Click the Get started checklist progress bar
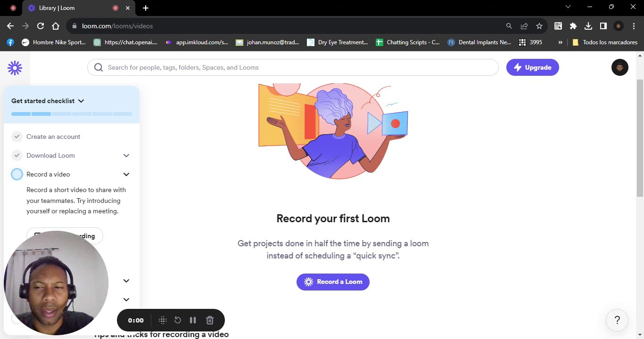Screen dimensions: 644x339 point(72,114)
